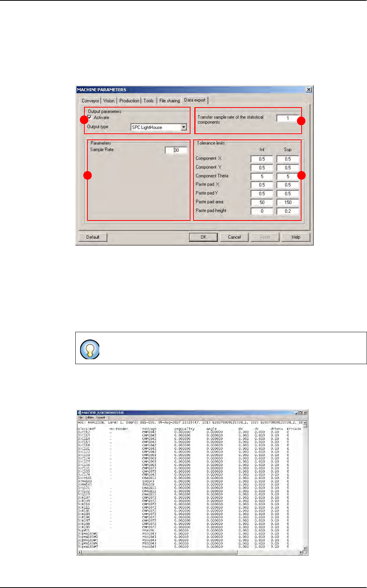367x588 pixels.
Task: Click the row text 3:C112
Action: point(84,432)
